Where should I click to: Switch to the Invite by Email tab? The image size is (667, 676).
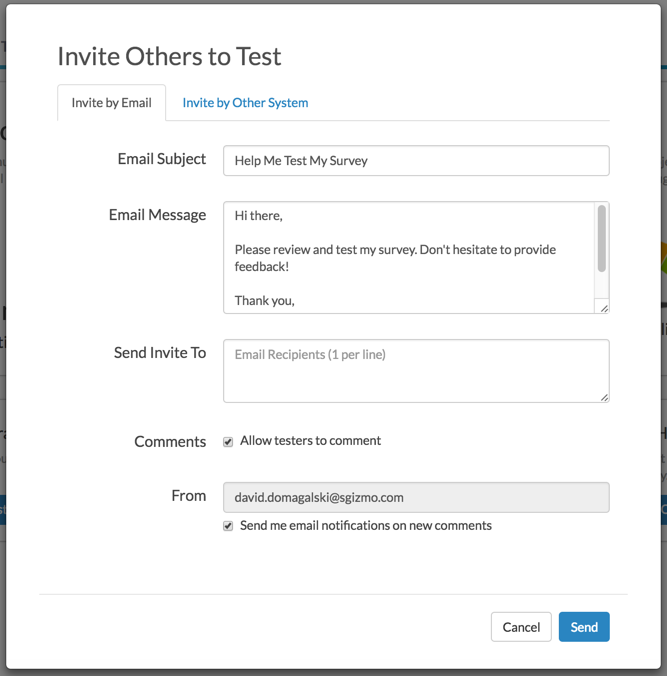click(x=111, y=103)
